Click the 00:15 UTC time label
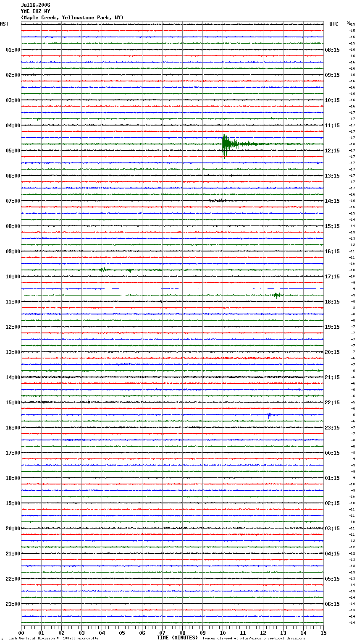 (x=332, y=453)
